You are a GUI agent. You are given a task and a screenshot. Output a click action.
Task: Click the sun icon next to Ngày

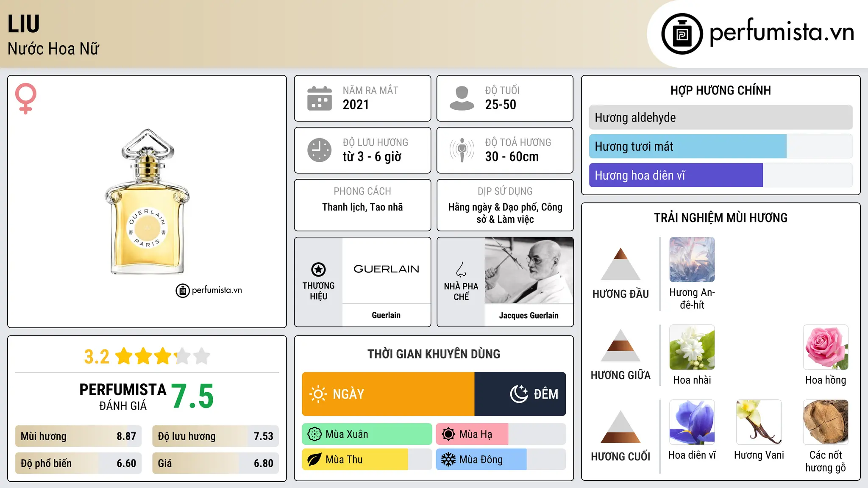point(318,394)
